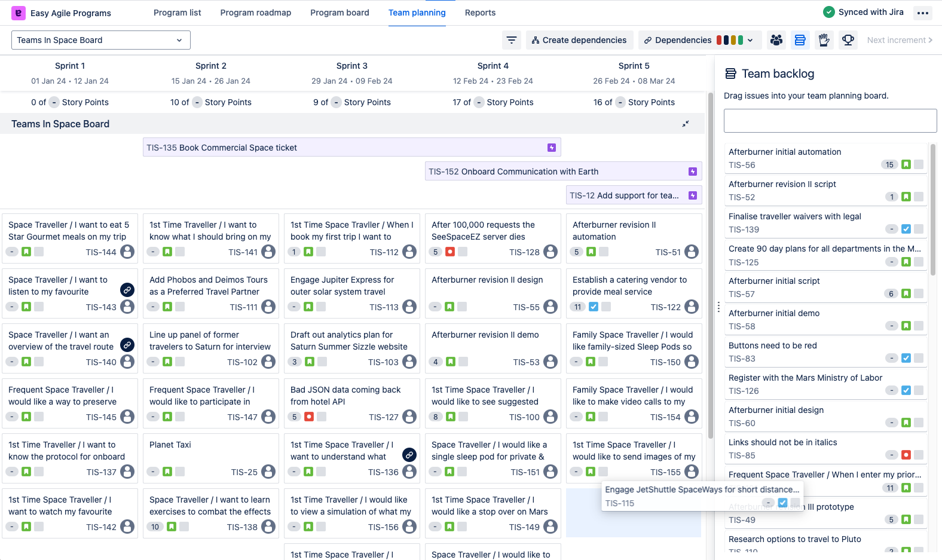Open Sprint 5 story points capacity selector
The image size is (942, 560).
[x=620, y=102]
